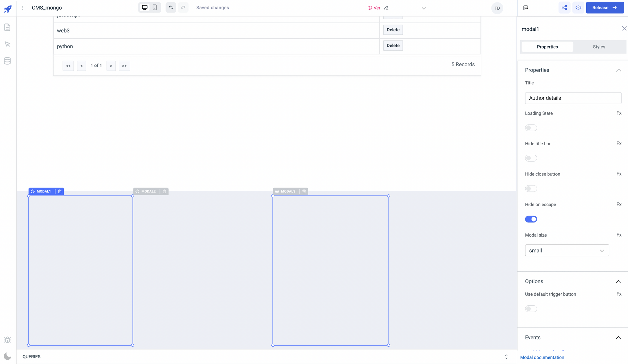Enable Use default trigger button toggle
Image resolution: width=628 pixels, height=364 pixels.
(x=531, y=309)
